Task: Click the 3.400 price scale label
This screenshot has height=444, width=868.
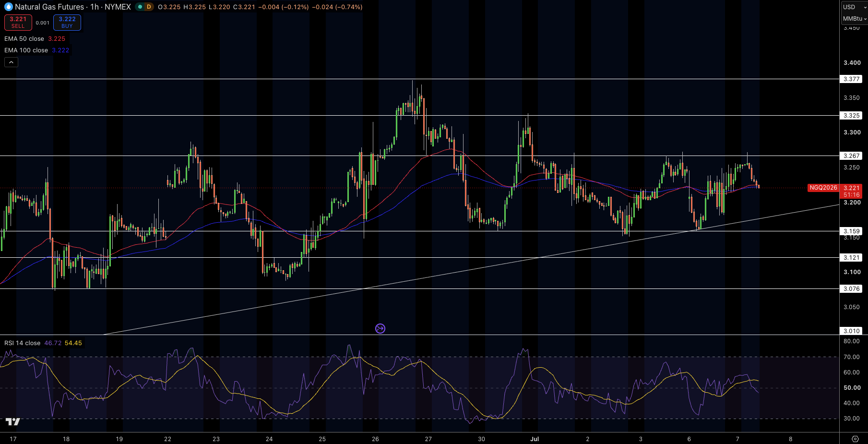Action: (x=852, y=63)
